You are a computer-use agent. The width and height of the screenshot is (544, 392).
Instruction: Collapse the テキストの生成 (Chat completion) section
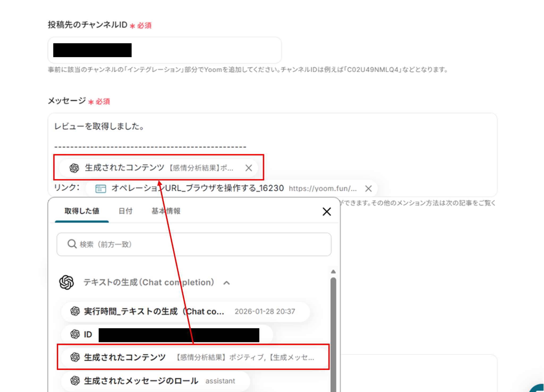[227, 283]
